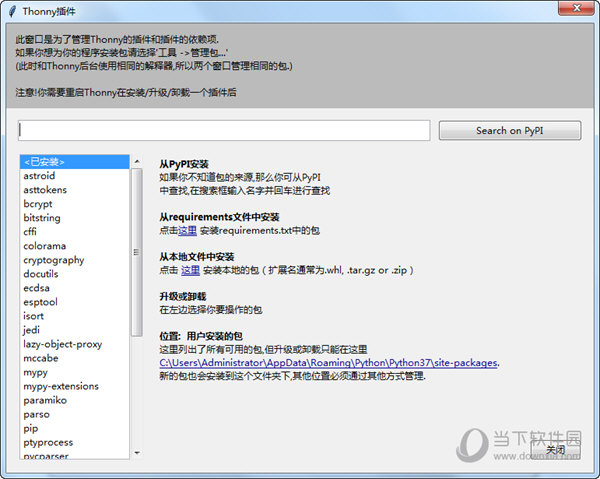Image resolution: width=600 pixels, height=479 pixels.
Task: Select mypy-extensions in the package list
Action: (74, 386)
